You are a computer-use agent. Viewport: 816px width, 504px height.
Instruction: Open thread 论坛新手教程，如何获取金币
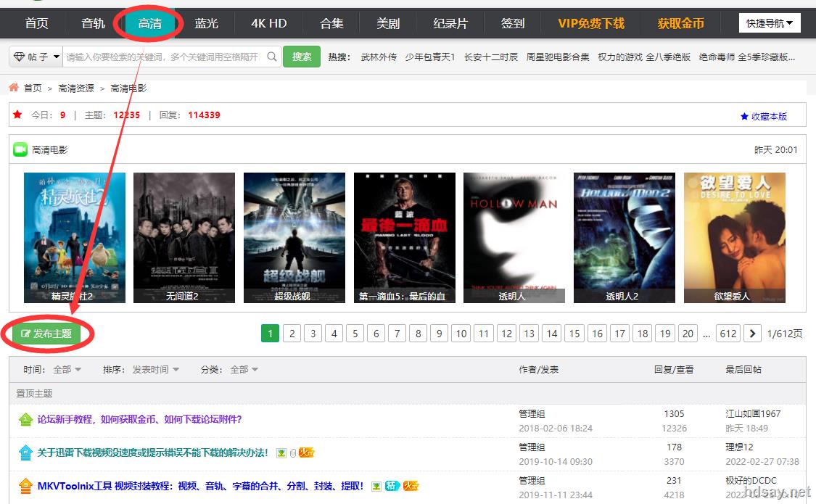139,419
